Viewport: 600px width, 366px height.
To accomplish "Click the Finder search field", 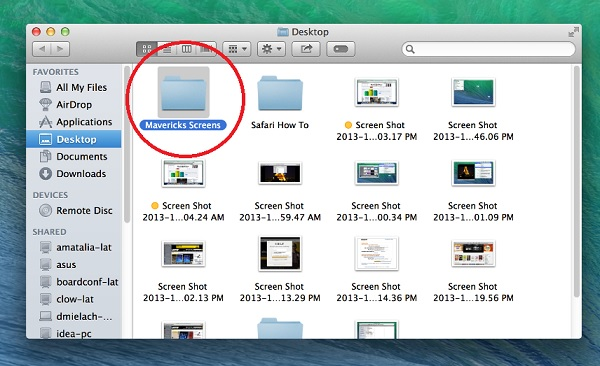I will tap(488, 49).
